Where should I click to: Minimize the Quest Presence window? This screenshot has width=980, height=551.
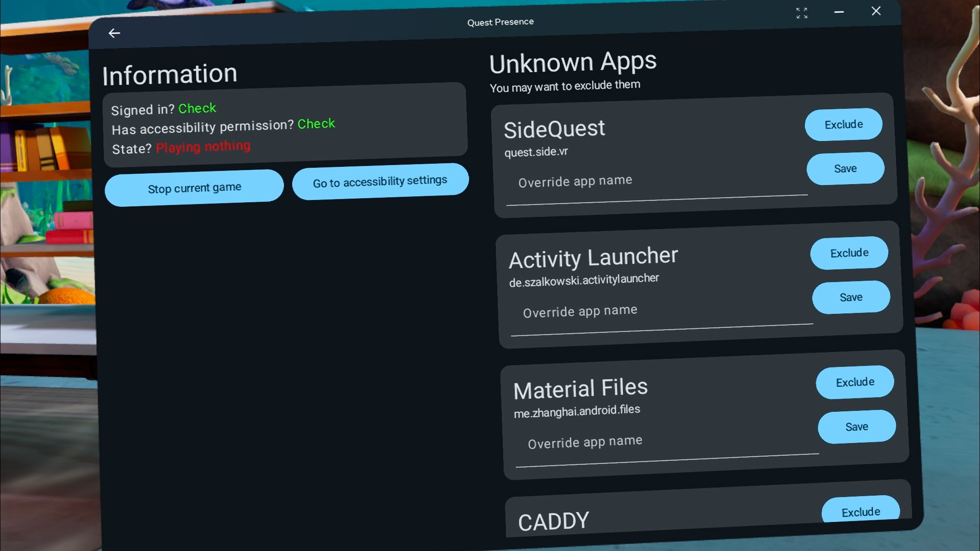tap(839, 12)
